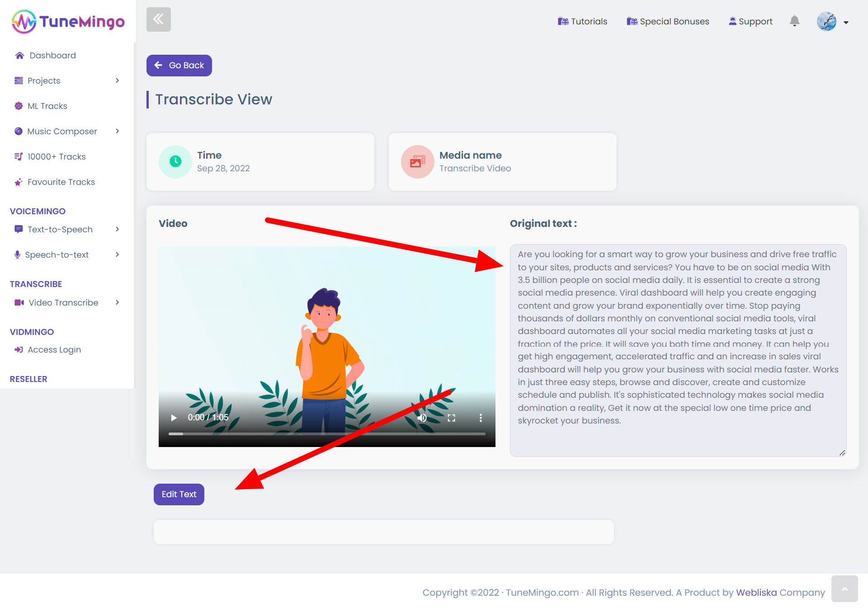Open notifications bell
The image size is (868, 612).
(795, 21)
